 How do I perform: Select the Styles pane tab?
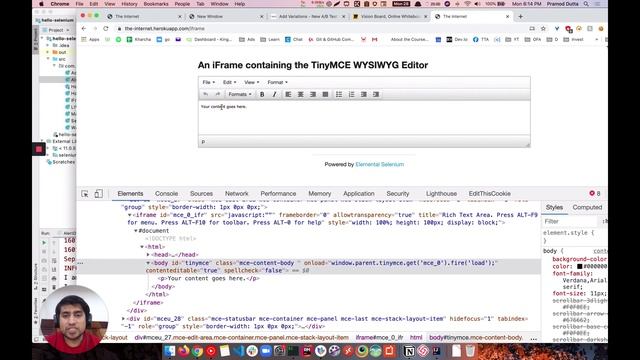tap(554, 207)
